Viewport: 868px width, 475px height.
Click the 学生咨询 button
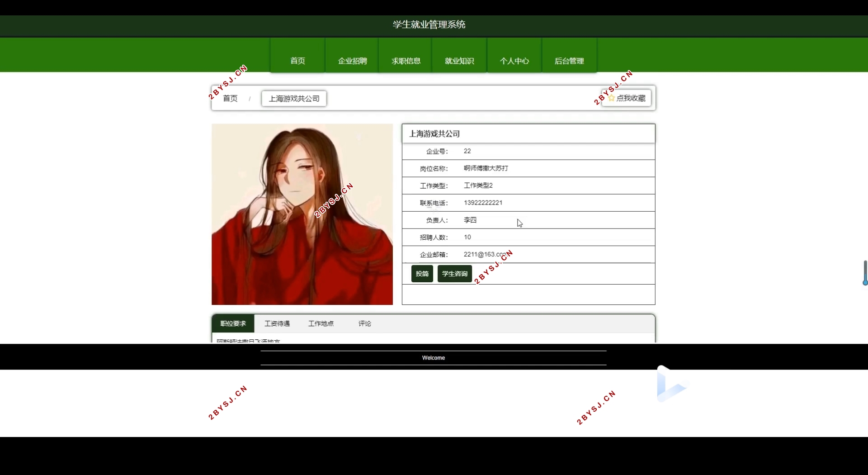(x=455, y=274)
